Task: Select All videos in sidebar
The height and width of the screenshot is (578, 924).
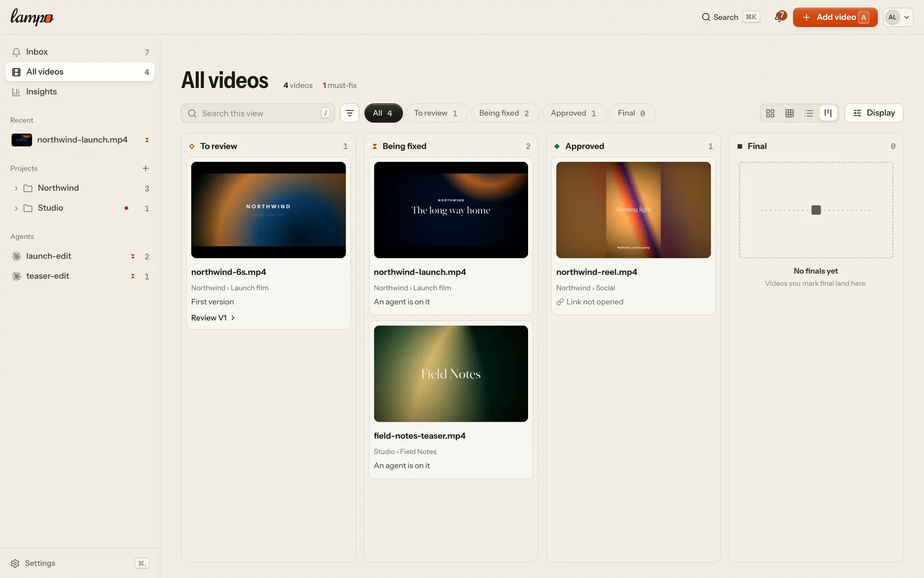Action: point(80,72)
